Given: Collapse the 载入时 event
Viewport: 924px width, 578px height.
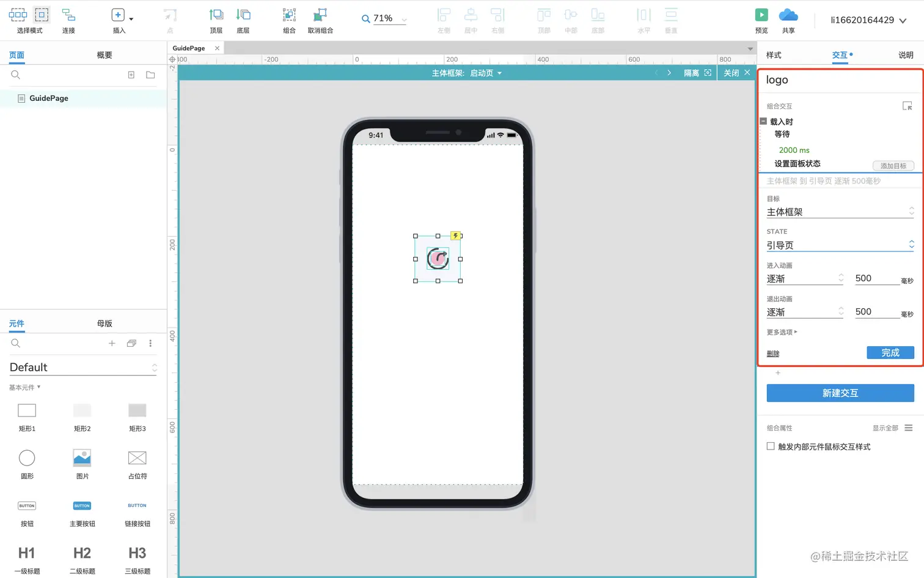Looking at the screenshot, I should 763,121.
